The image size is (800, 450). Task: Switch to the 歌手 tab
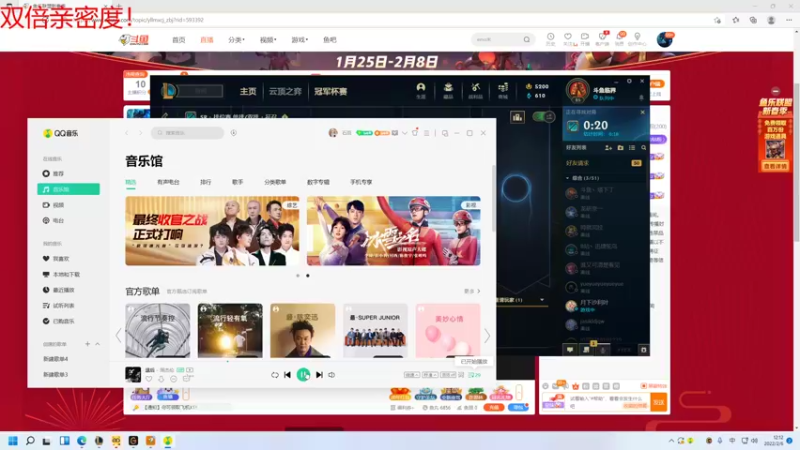[x=238, y=182]
